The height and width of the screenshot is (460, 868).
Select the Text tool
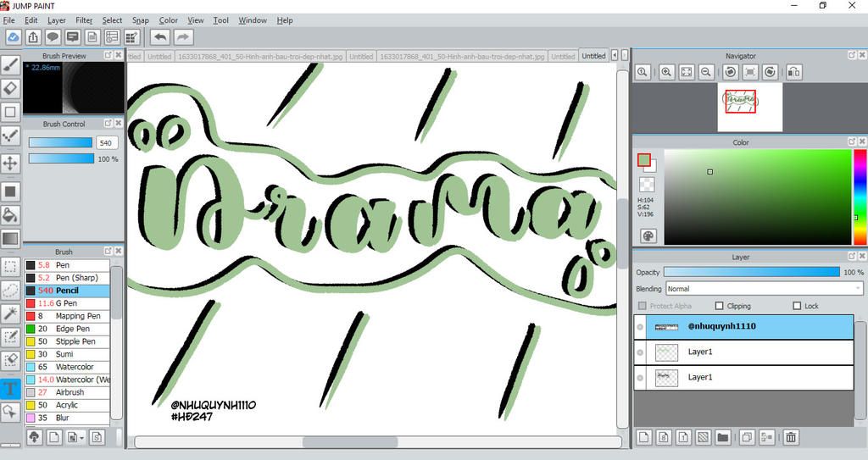(x=10, y=389)
